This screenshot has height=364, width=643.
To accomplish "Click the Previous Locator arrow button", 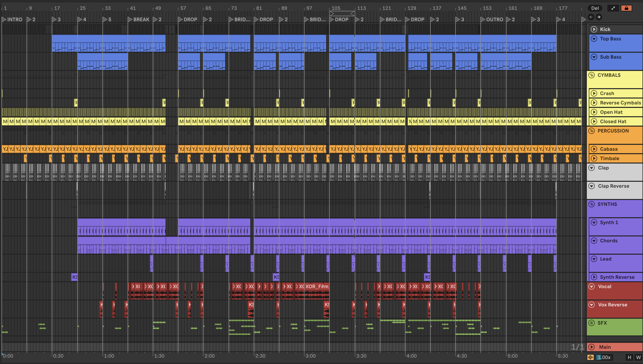I will tap(591, 17).
